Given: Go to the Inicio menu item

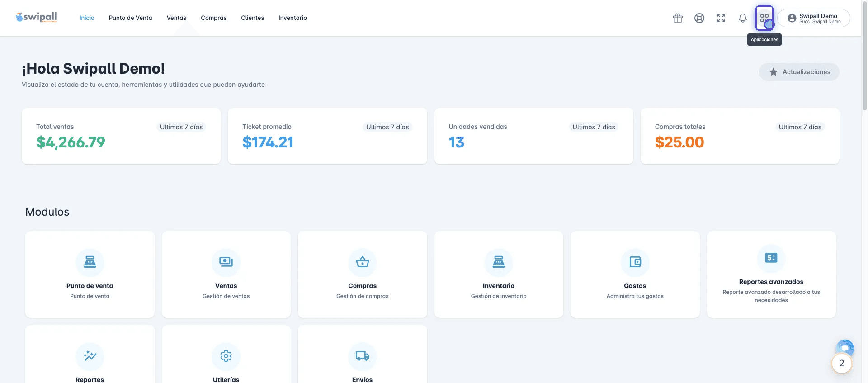Looking at the screenshot, I should (x=87, y=18).
